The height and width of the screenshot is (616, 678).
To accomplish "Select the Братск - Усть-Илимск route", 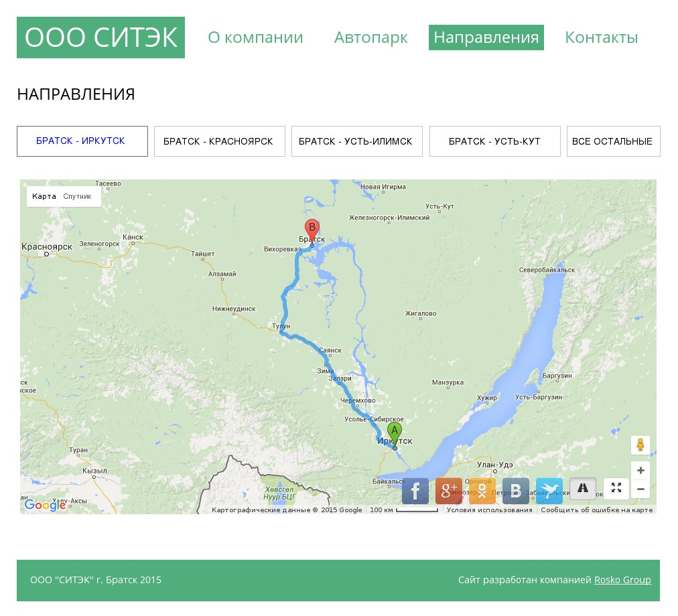I will tap(356, 141).
